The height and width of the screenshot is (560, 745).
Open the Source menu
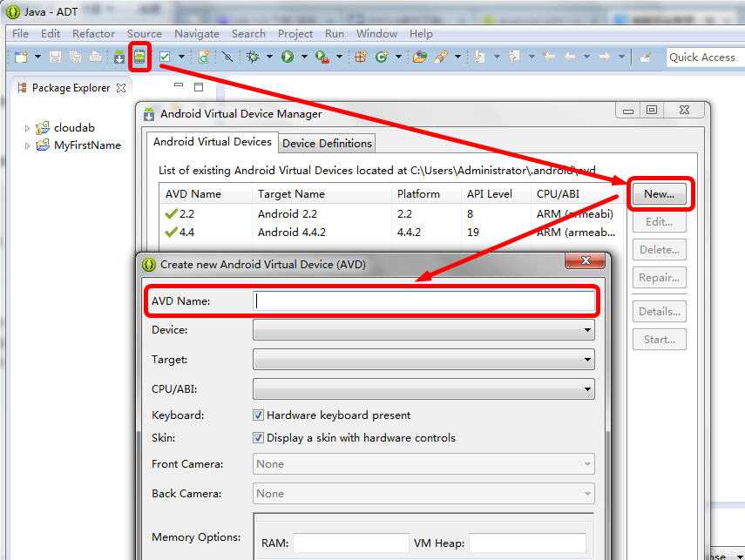coord(145,34)
